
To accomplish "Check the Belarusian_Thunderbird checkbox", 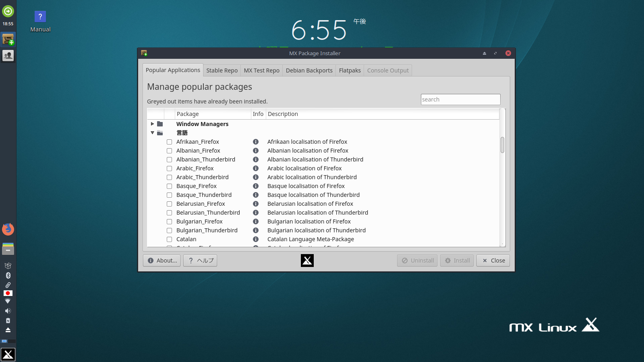I will pos(170,213).
